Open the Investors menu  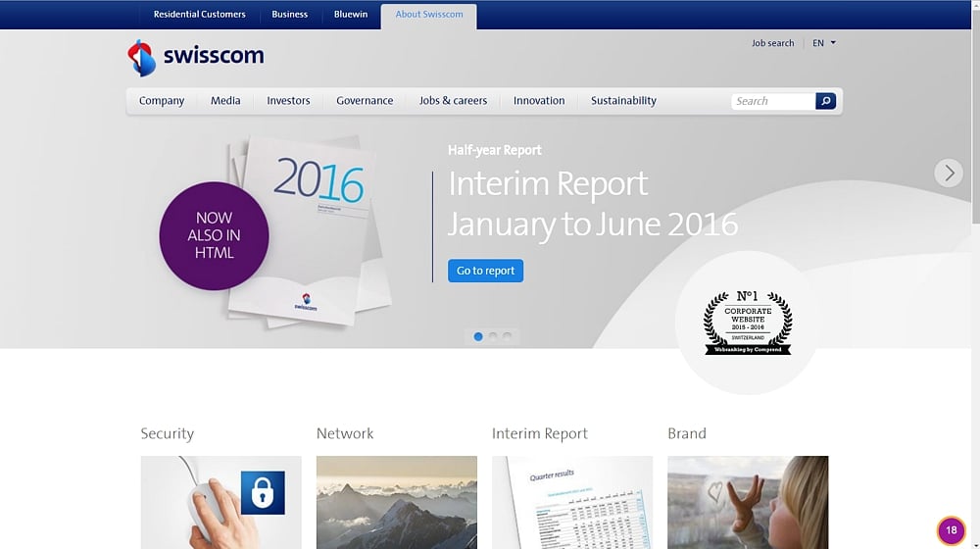click(x=288, y=101)
